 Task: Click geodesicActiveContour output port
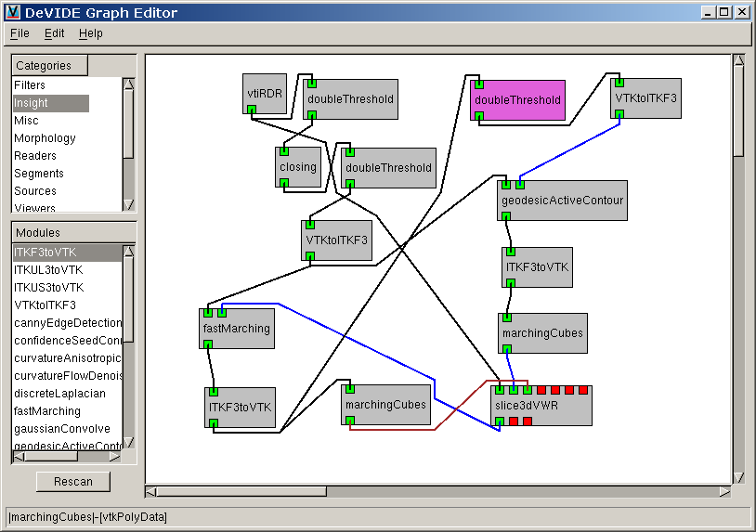pos(506,217)
